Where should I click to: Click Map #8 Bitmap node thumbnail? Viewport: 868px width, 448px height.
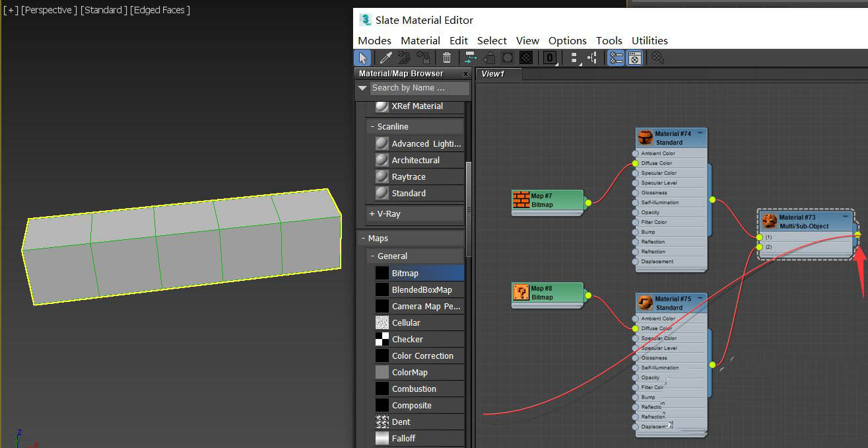521,293
